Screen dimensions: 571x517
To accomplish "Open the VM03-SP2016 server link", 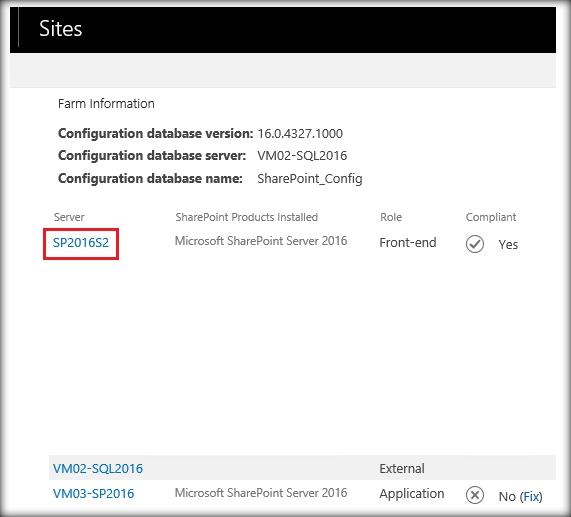I will point(94,494).
